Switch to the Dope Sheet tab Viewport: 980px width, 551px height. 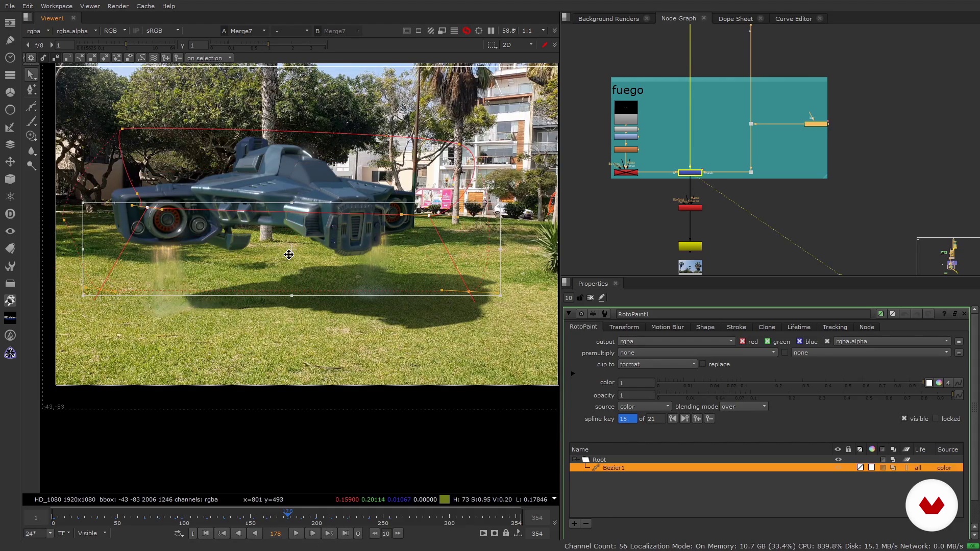tap(735, 18)
